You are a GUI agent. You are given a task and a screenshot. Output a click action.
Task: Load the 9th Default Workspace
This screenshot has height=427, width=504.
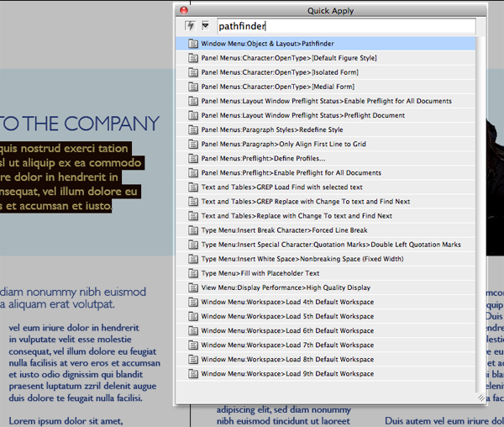click(287, 374)
